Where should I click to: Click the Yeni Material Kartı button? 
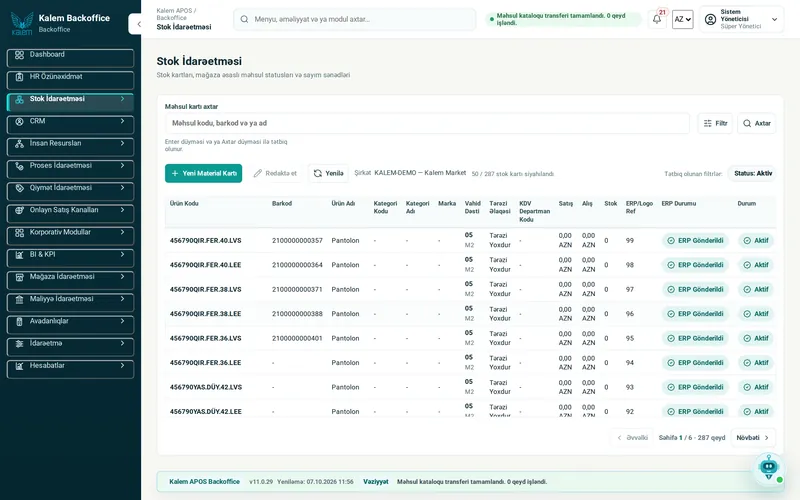[204, 173]
